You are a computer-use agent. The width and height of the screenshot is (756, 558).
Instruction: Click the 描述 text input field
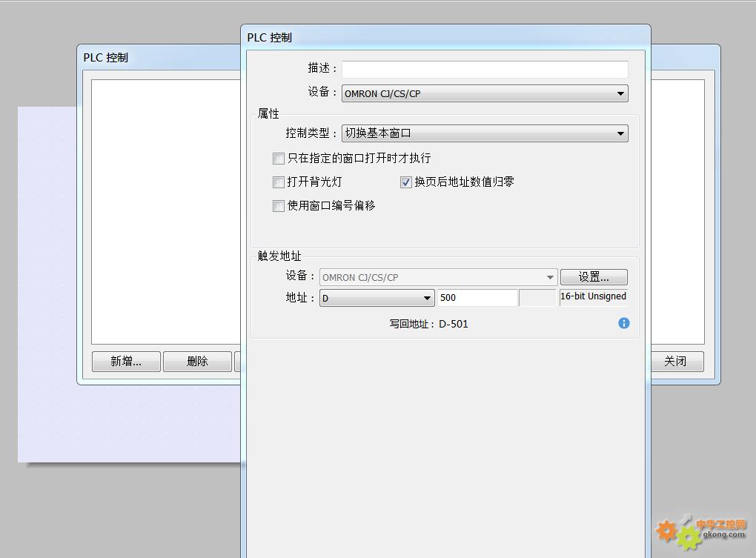[485, 69]
